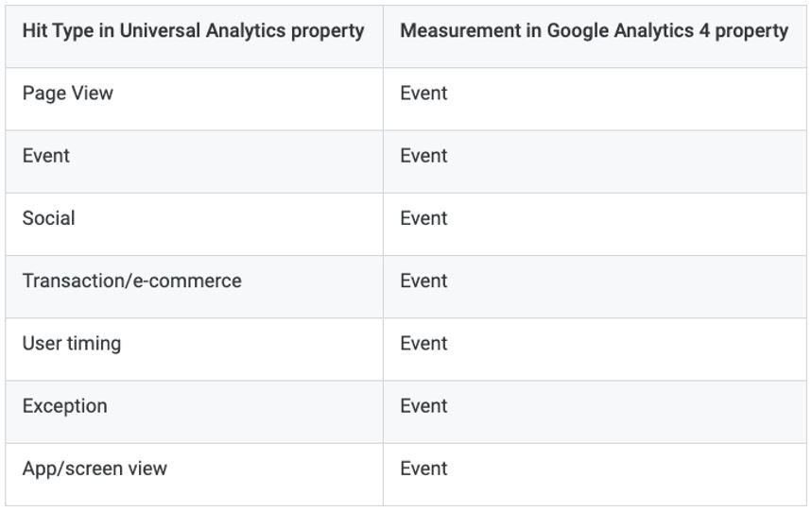Image resolution: width=812 pixels, height=512 pixels.
Task: Click Event measurement beside App/screen view
Action: [x=595, y=474]
